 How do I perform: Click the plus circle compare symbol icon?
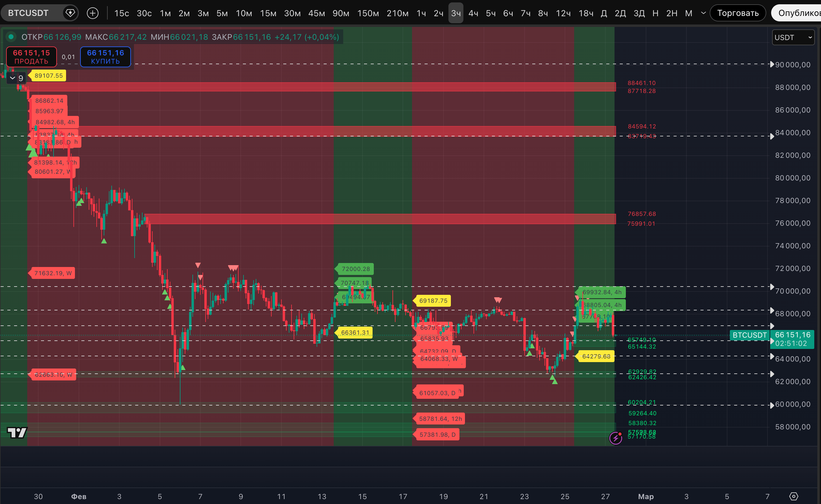pos(92,13)
